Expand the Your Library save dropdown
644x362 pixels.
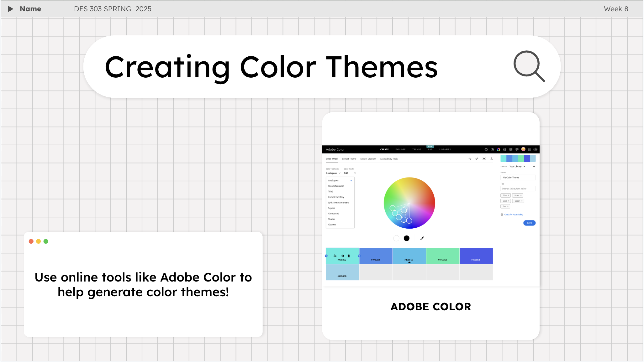tap(517, 167)
